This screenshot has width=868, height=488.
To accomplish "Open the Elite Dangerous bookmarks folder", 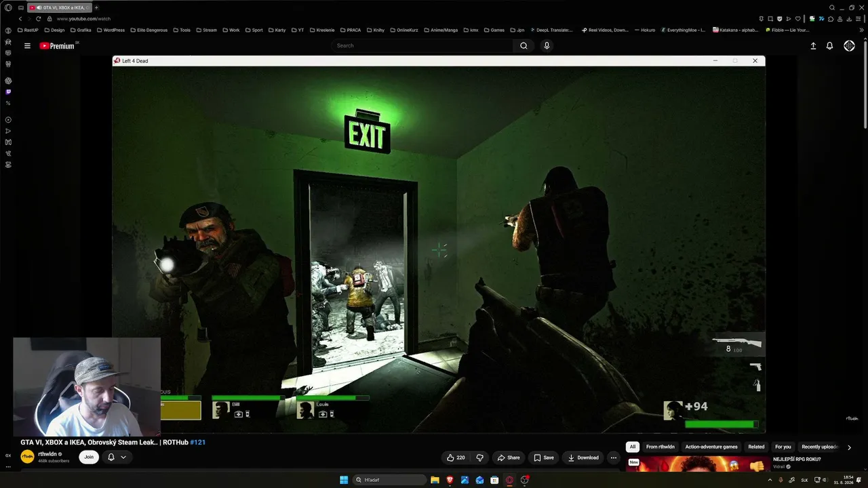I will [x=149, y=30].
